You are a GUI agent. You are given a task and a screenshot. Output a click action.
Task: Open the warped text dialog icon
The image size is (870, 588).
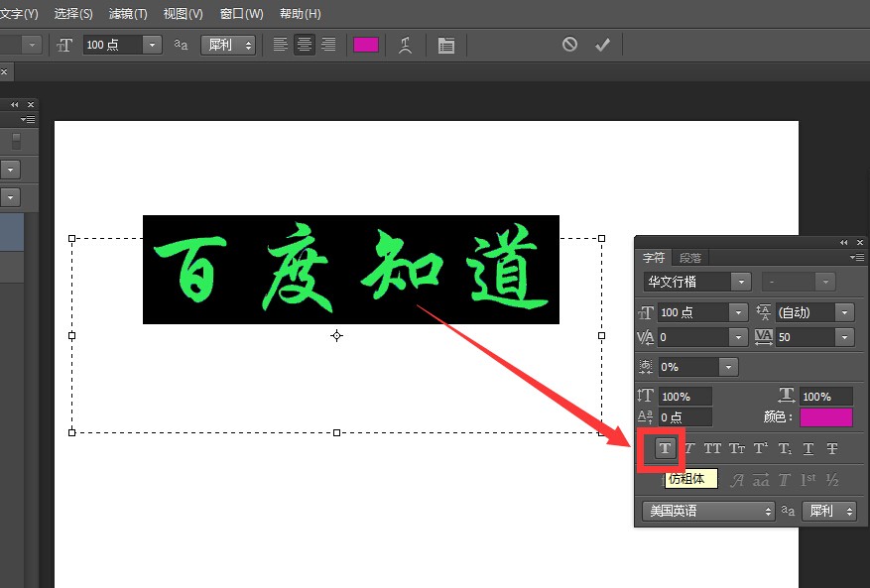click(406, 45)
